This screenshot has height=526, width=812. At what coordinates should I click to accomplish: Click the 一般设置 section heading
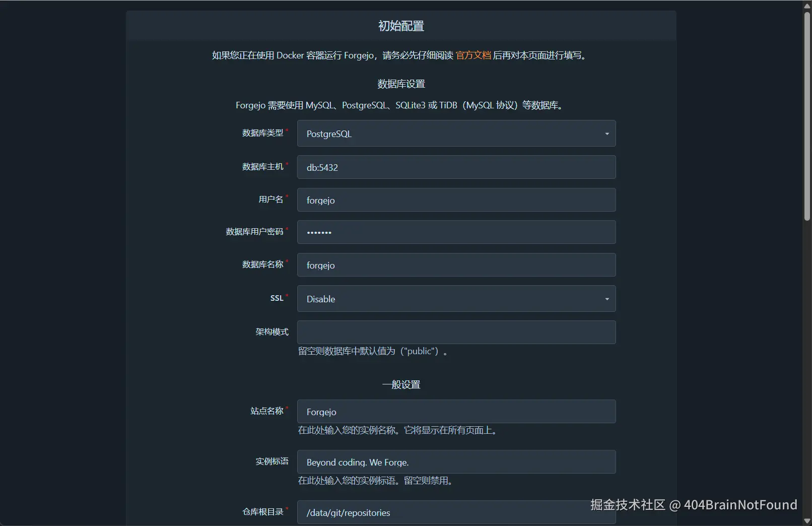[x=401, y=385]
